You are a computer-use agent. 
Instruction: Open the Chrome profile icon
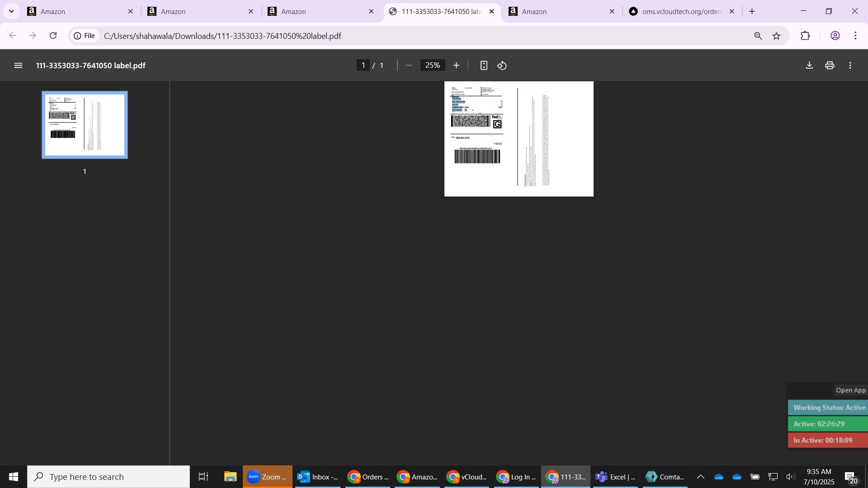835,36
